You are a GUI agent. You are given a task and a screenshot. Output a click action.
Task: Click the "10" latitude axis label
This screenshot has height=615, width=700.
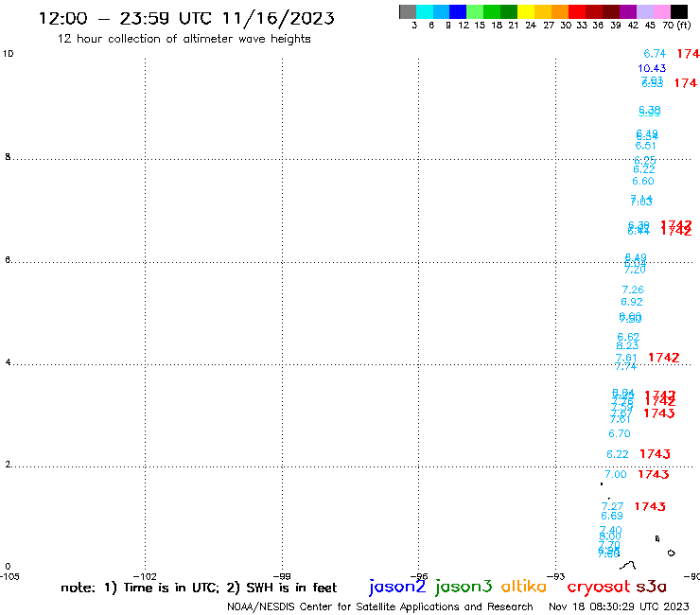tap(8, 54)
